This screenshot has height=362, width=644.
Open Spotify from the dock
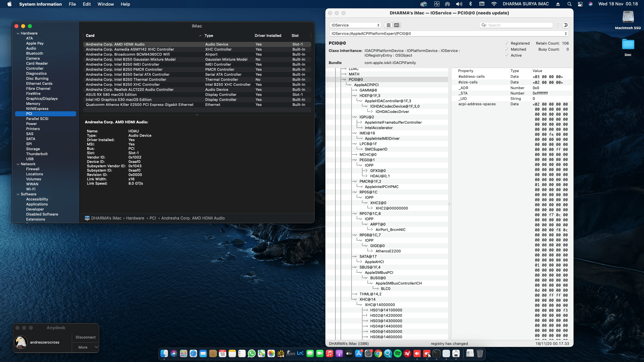(397, 354)
